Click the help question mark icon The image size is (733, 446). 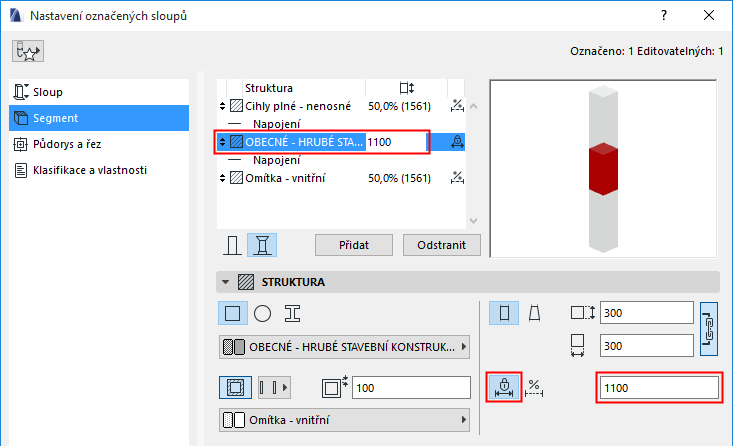662,16
